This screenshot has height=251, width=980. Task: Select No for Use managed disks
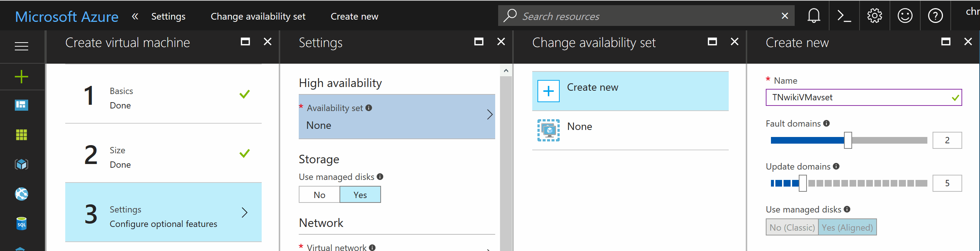(x=320, y=195)
